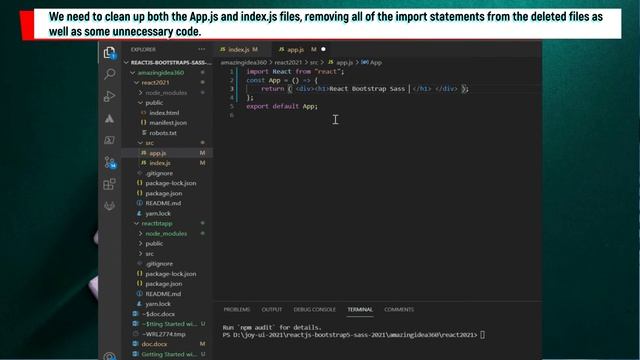
Task: Open the Extensions view in the activity bar
Action: point(109,184)
